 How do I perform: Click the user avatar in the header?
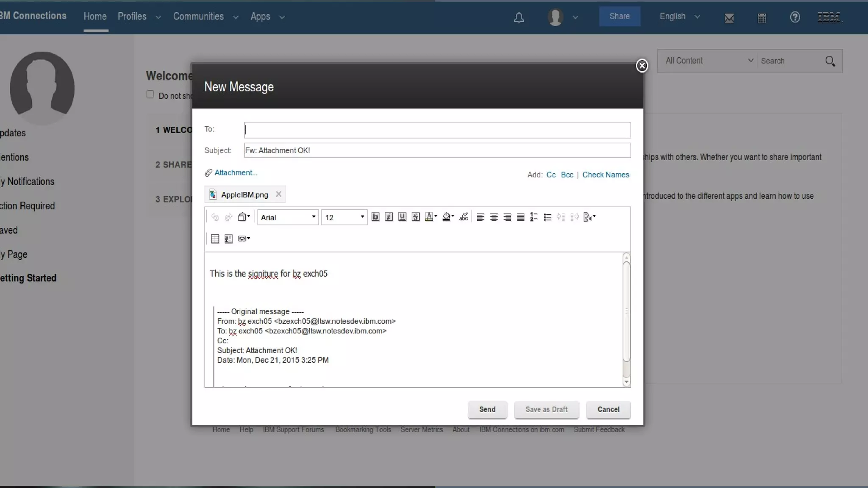point(555,17)
